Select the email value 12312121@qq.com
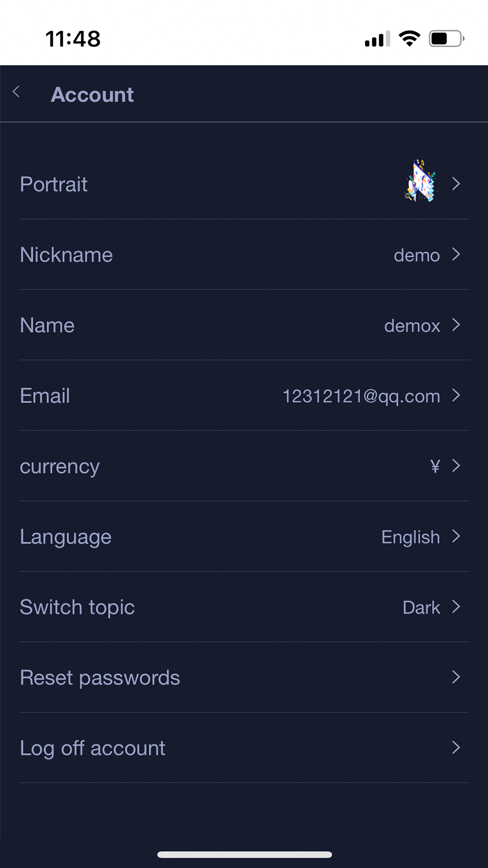Image resolution: width=488 pixels, height=868 pixels. click(361, 396)
